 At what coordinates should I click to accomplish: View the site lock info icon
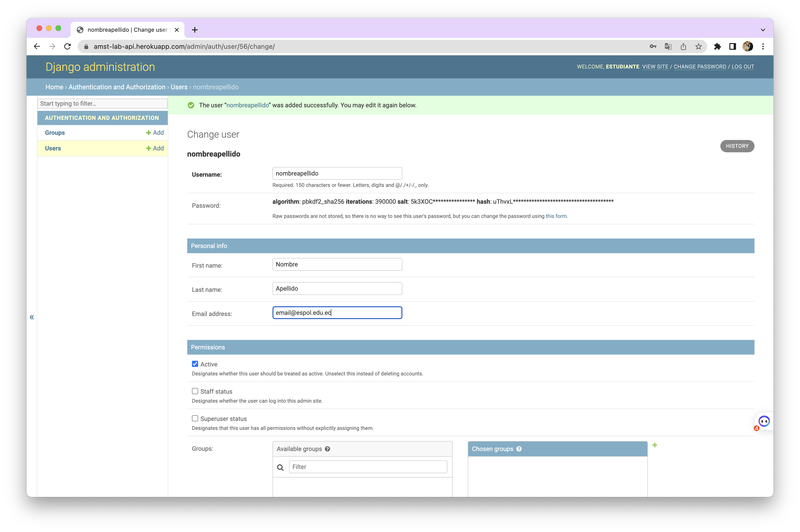pyautogui.click(x=86, y=46)
